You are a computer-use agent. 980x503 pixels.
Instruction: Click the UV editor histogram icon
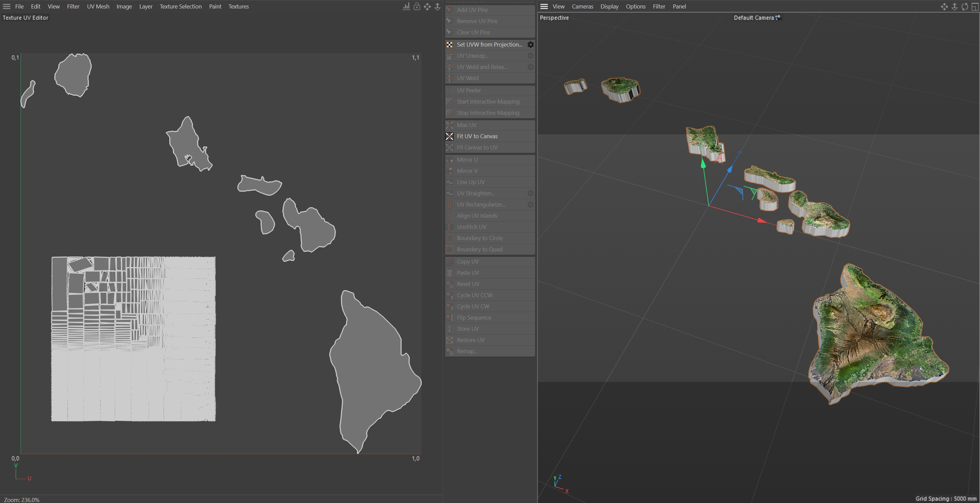tap(406, 6)
